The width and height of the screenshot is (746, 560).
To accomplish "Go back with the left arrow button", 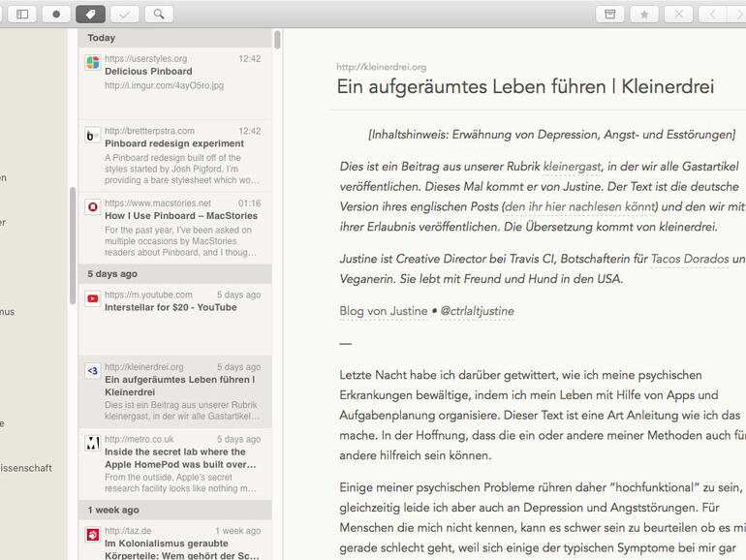I will 712,15.
